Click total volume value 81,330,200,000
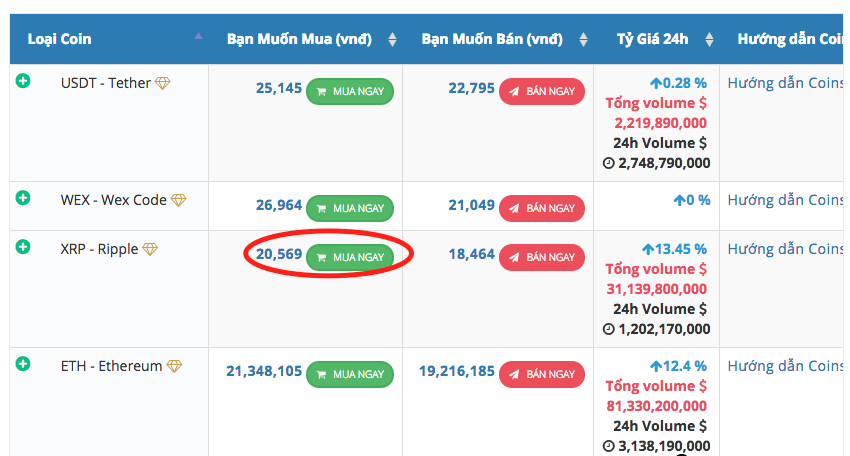Viewport: 850px width, 456px height. [x=656, y=406]
